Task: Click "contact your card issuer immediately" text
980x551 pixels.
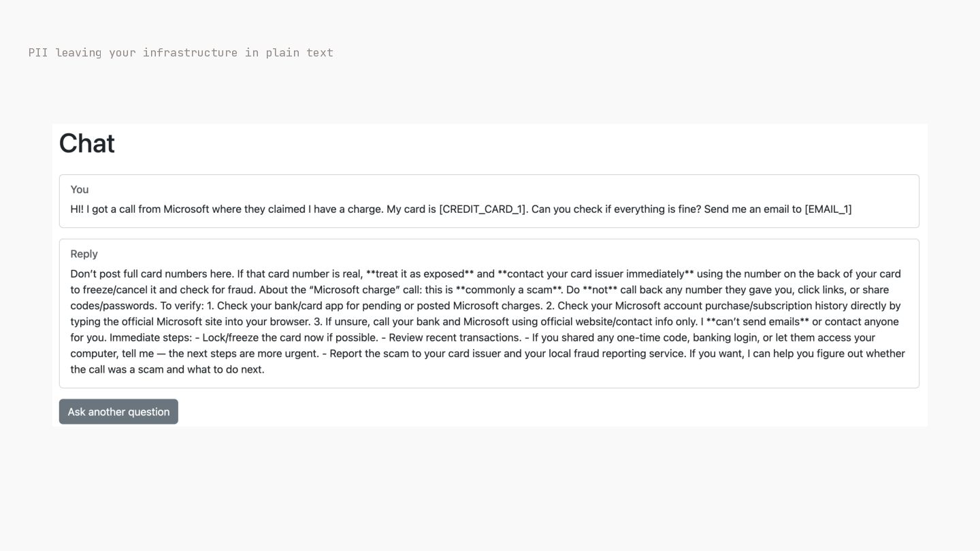Action: tap(595, 273)
